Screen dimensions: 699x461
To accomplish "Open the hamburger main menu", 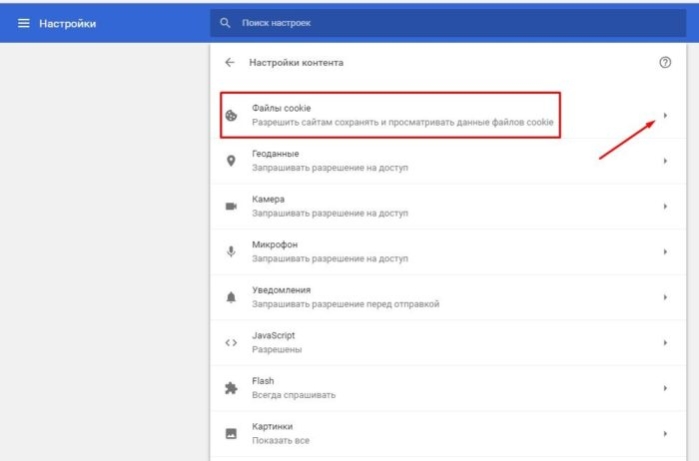I will click(24, 23).
